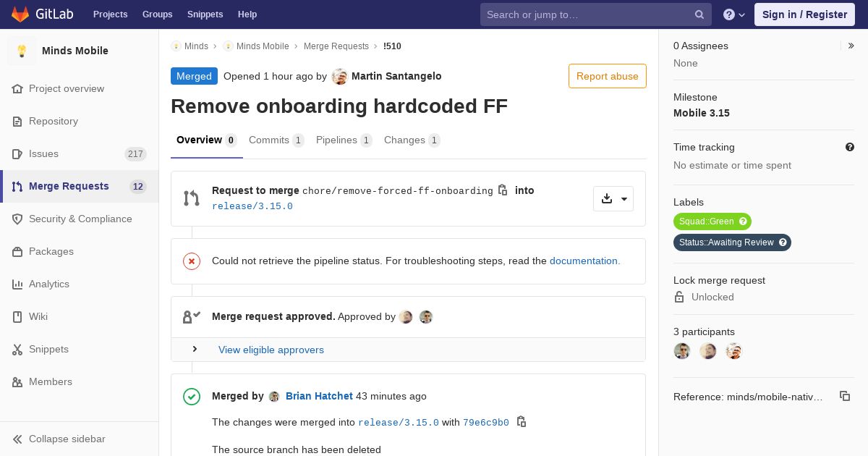Open the download dropdown for merge request
This screenshot has width=868, height=456.
pos(613,199)
